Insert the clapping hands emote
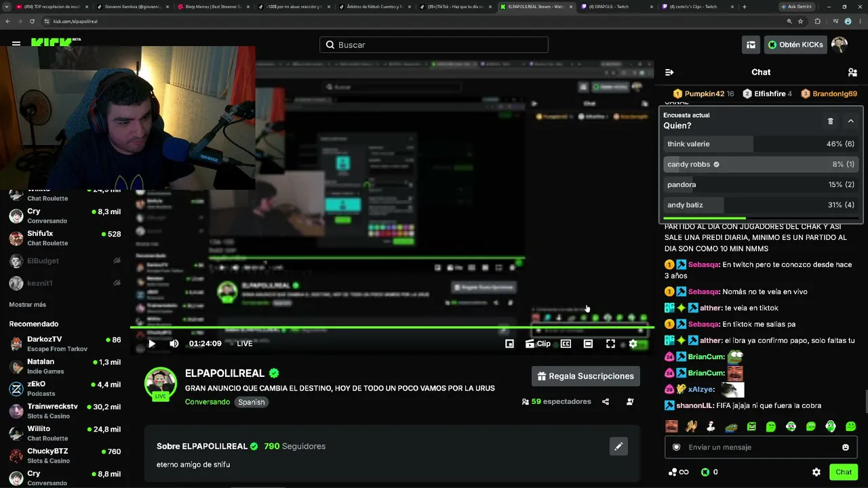 pos(691,426)
